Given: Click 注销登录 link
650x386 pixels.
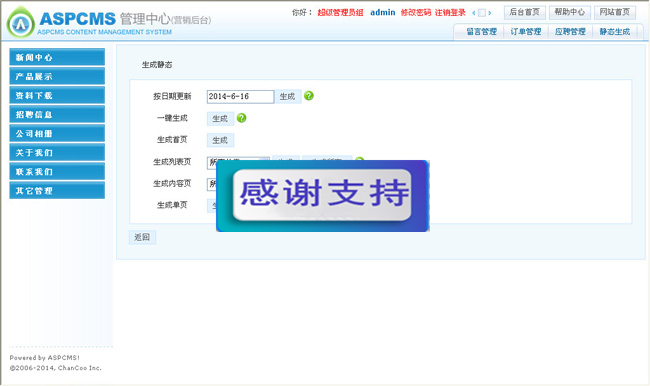Looking at the screenshot, I should tap(450, 12).
